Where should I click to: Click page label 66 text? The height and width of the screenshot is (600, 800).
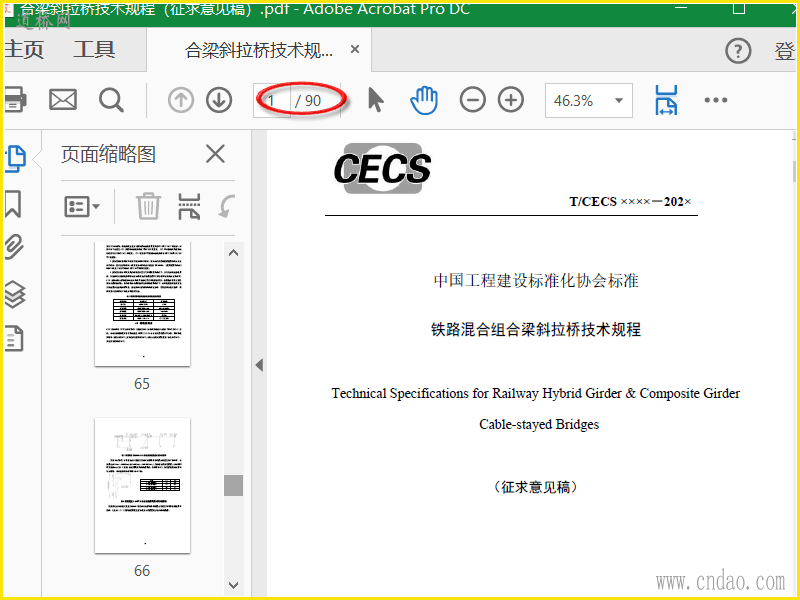142,570
